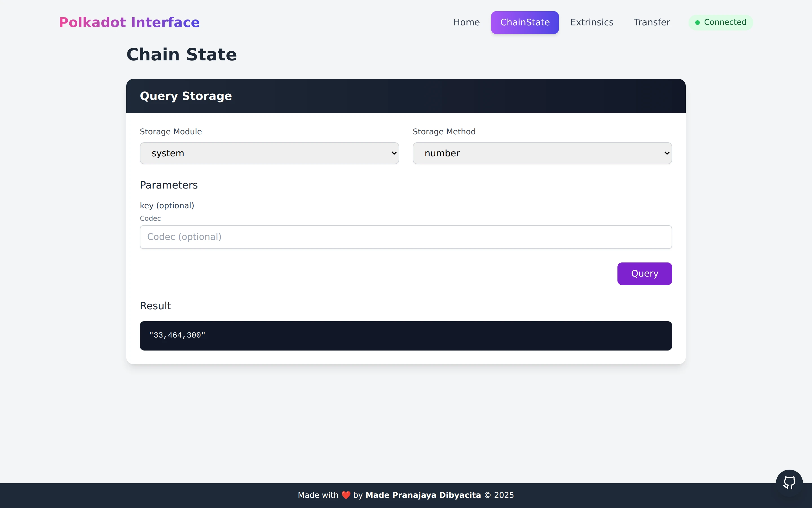
Task: Open the Extrinsics nav item
Action: (x=592, y=22)
